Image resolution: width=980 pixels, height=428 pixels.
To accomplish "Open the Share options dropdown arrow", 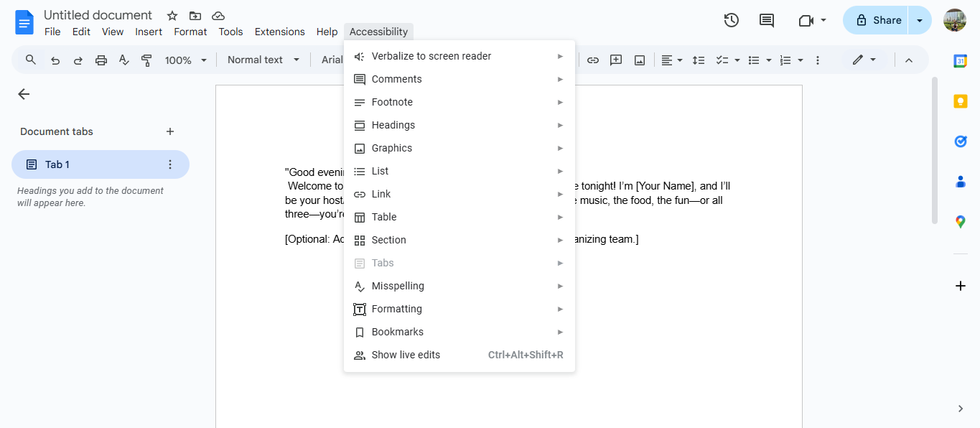I will 920,20.
